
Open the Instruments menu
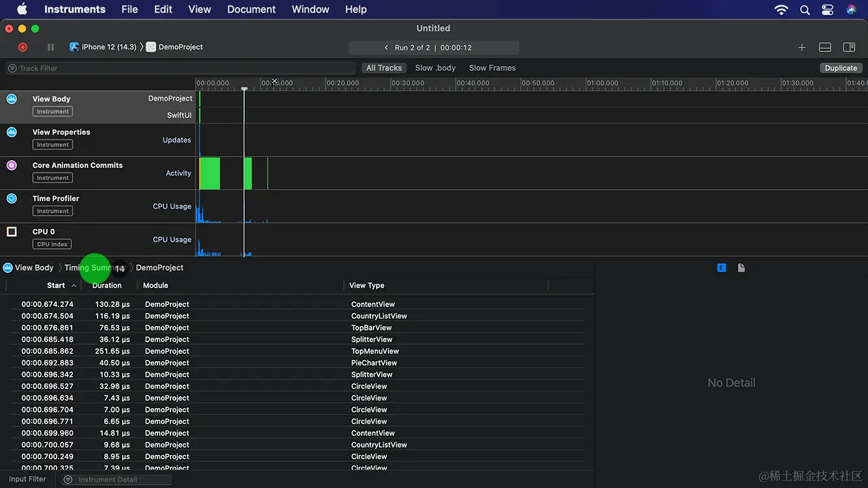[75, 9]
